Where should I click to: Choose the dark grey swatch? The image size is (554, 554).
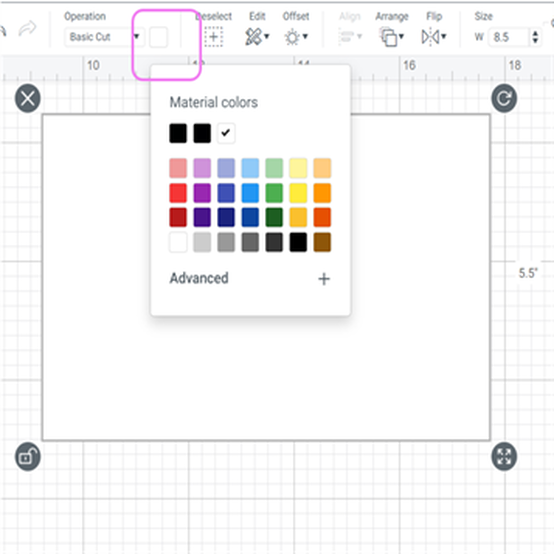[x=250, y=242]
